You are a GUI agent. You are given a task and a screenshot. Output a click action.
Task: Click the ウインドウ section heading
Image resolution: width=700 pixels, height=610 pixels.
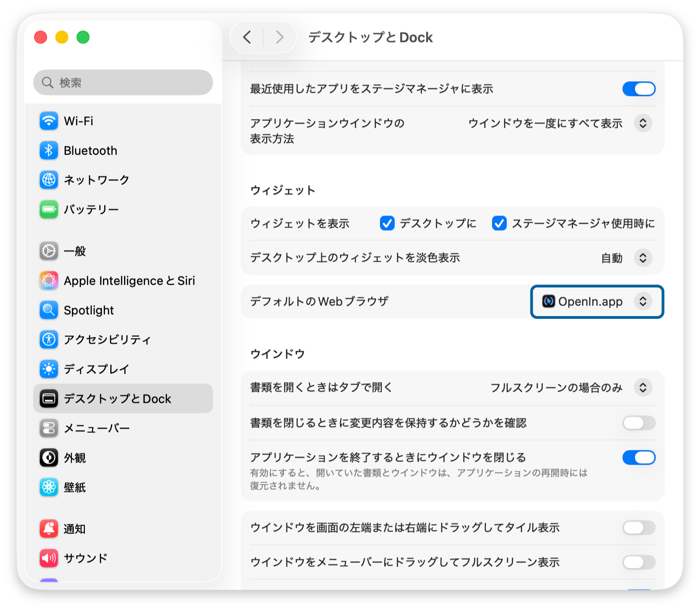tap(278, 354)
